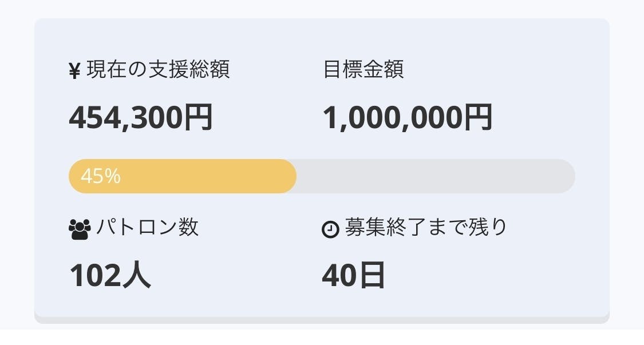Image resolution: width=644 pixels, height=345 pixels.
Task: Select the 現在の支援総額 label
Action: (x=158, y=70)
